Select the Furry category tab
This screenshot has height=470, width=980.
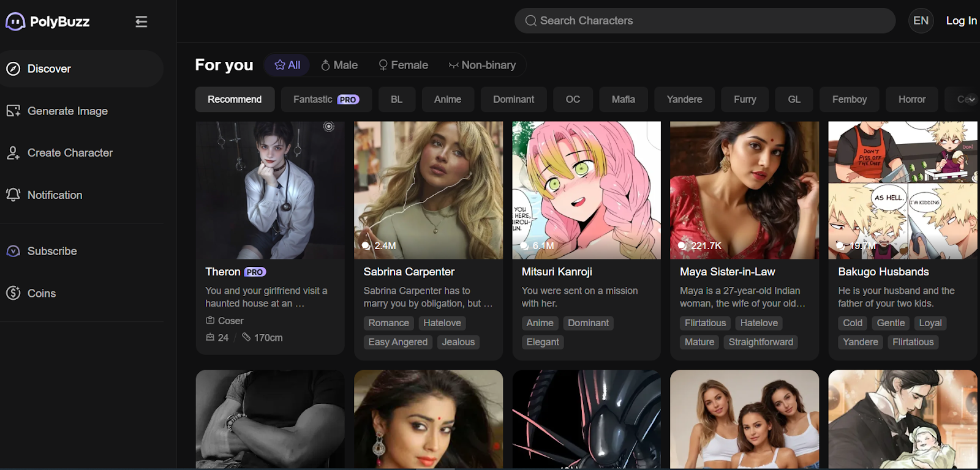745,99
